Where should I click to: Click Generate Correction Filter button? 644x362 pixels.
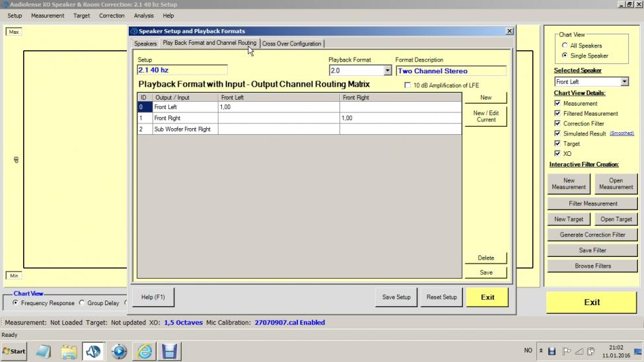592,235
